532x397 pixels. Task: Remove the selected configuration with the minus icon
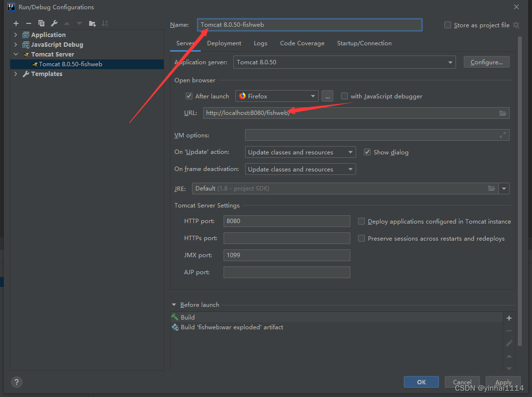point(28,23)
